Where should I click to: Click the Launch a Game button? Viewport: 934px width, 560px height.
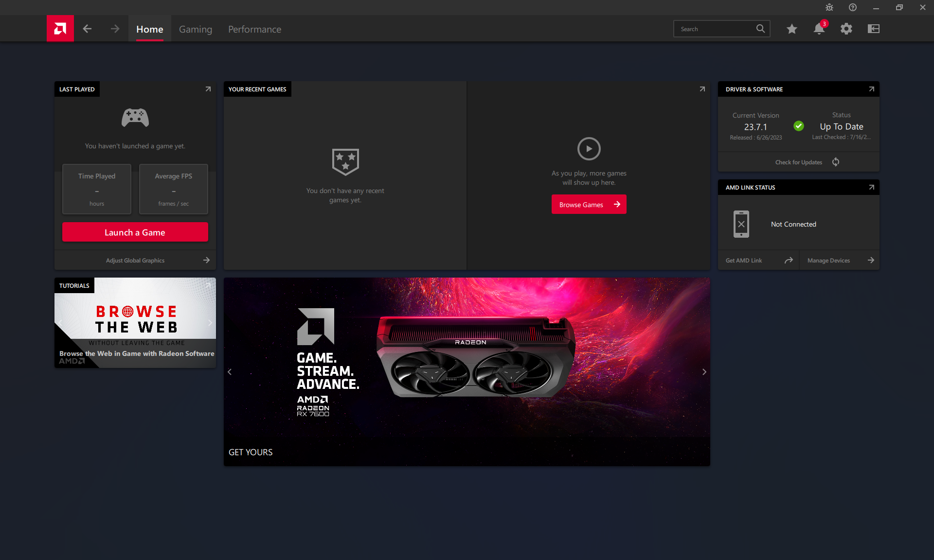click(135, 232)
